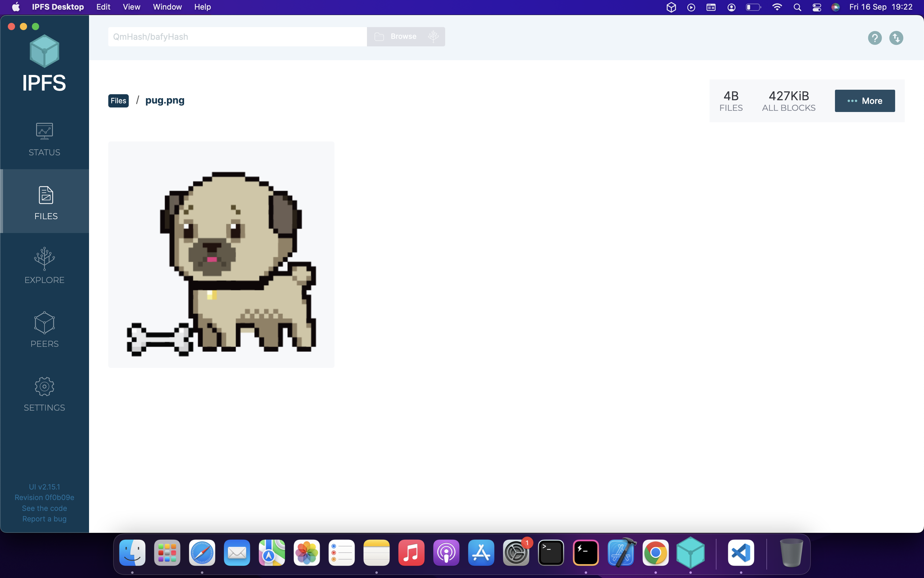Click the UI v2.15.1 version link
The image size is (924, 578).
click(x=44, y=487)
